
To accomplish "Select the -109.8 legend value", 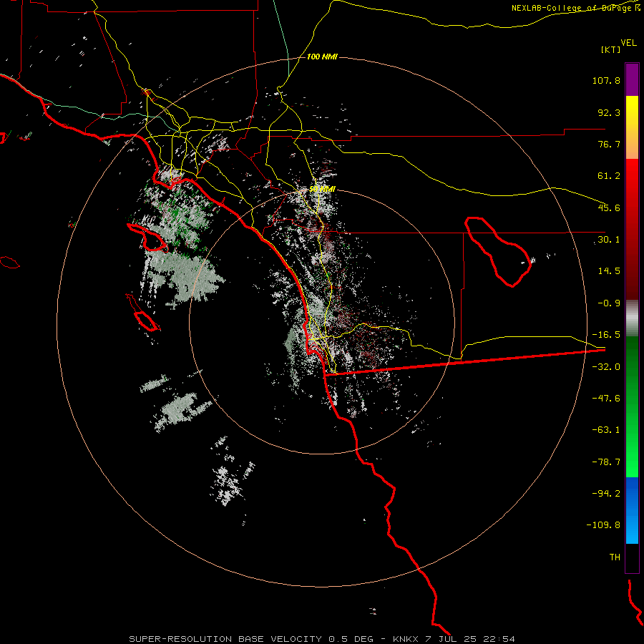I will click(x=603, y=525).
